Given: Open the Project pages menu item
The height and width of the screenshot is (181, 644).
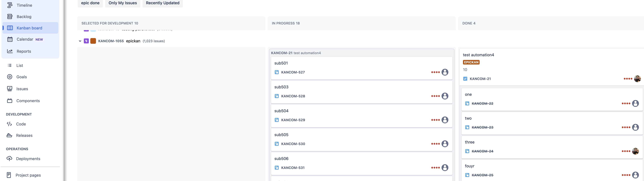Looking at the screenshot, I should click(x=28, y=175).
